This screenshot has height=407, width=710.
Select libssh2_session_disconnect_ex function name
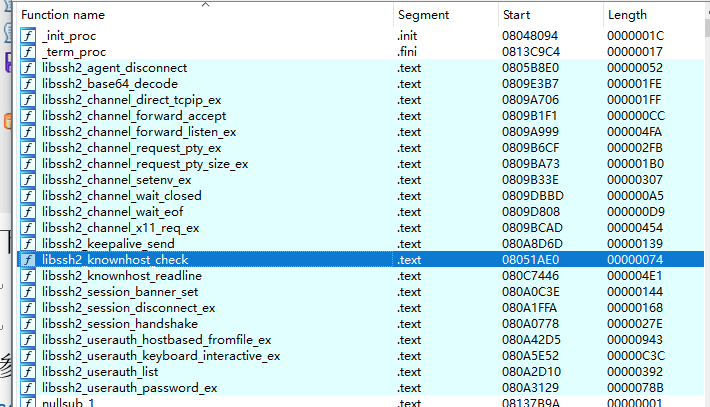click(x=129, y=308)
